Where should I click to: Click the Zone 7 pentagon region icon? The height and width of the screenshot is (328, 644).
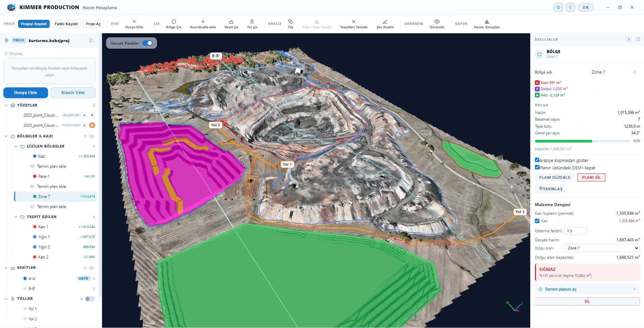539,54
